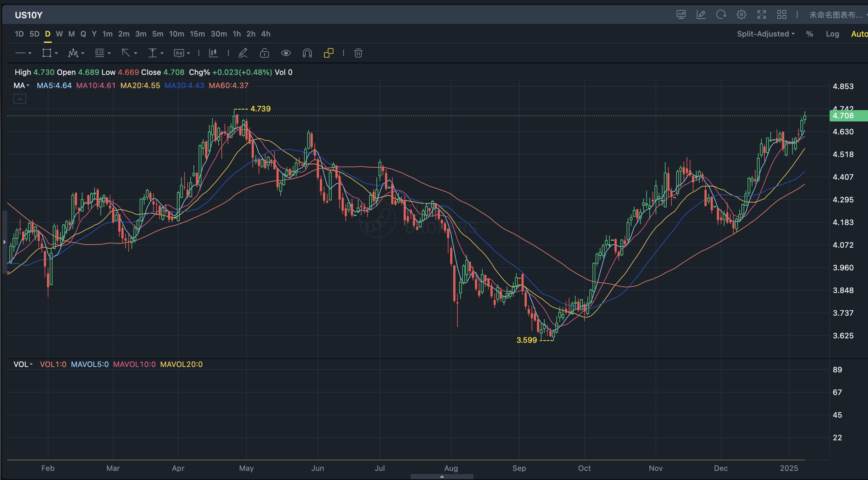Toggle the eye drawings visibility icon

tap(286, 53)
